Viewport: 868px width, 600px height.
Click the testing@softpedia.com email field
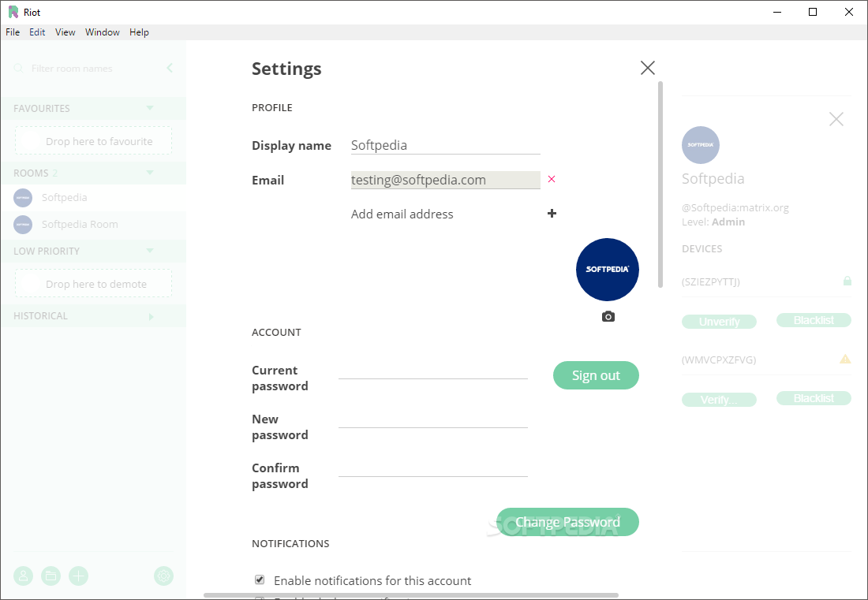tap(446, 180)
